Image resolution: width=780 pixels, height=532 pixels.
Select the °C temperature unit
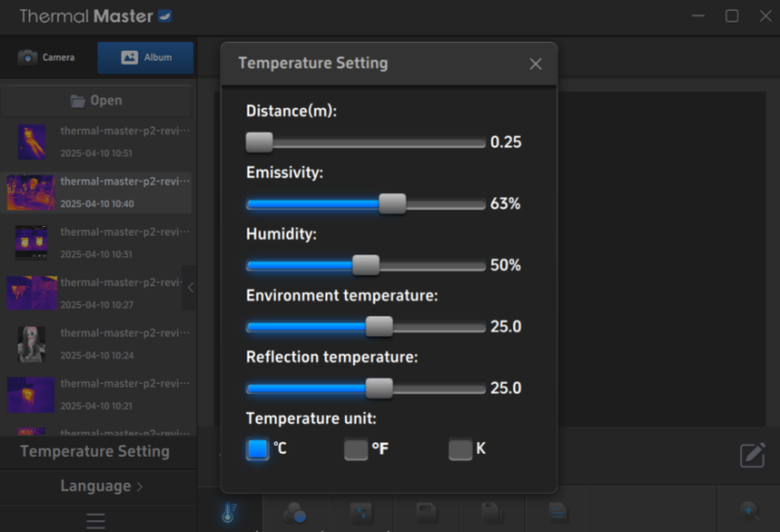[x=257, y=449]
